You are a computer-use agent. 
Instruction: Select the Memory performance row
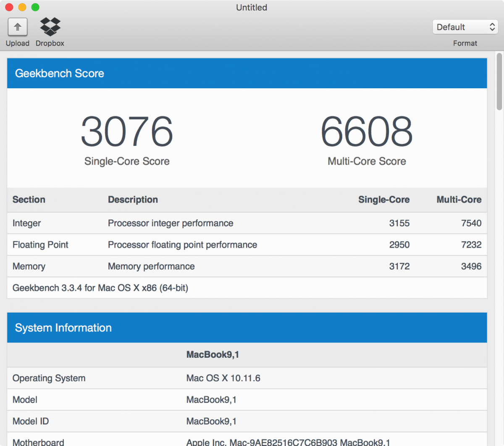pyautogui.click(x=168, y=266)
